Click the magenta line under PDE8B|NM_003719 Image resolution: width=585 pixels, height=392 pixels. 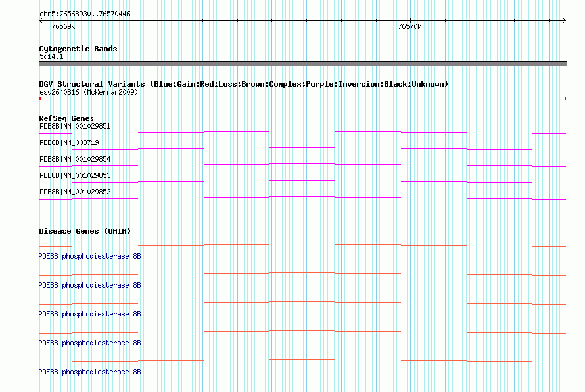(302, 148)
